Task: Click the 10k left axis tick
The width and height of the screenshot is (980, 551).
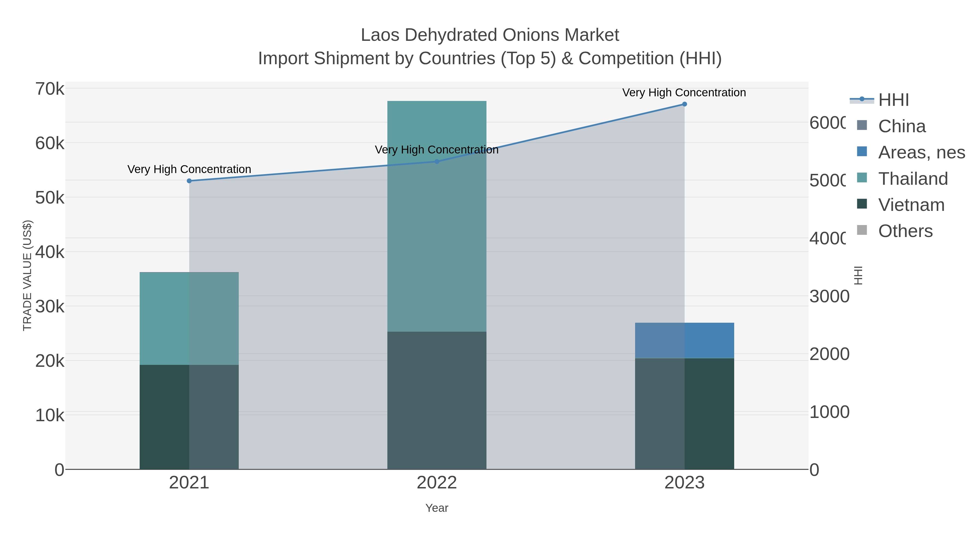Action: pos(50,415)
